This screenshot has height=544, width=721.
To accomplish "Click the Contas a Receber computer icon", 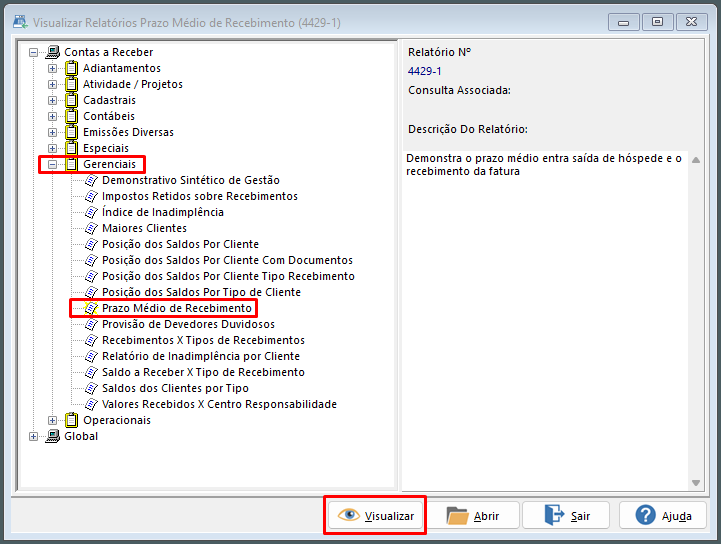I will click(x=52, y=52).
